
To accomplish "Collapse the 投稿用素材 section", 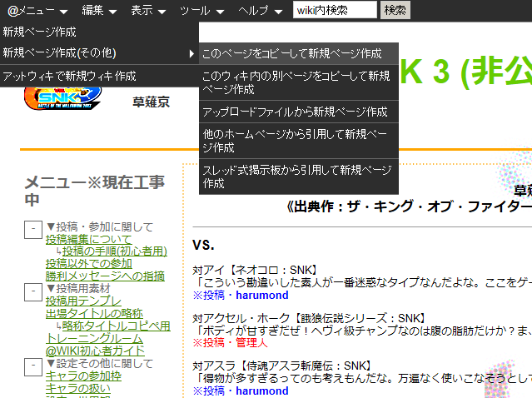I will (x=32, y=290).
